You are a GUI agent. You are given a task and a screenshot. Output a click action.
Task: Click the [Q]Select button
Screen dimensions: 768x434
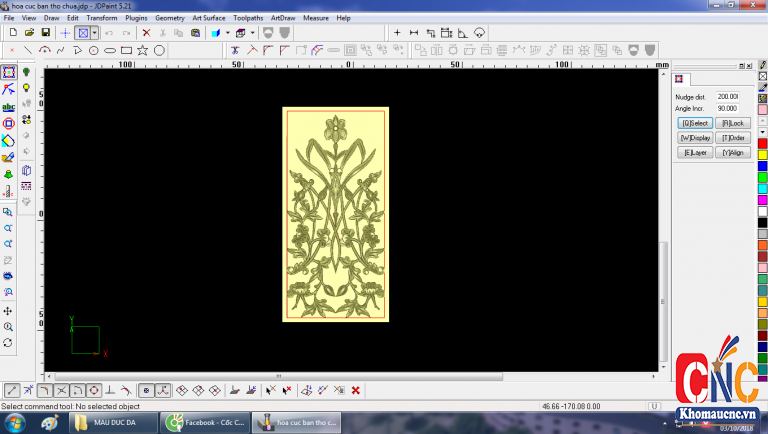click(695, 123)
